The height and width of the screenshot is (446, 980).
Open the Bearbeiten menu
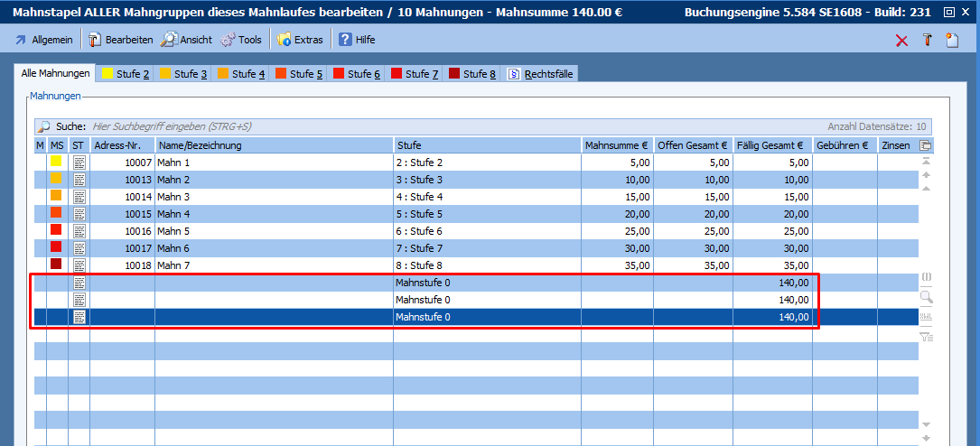(x=120, y=40)
